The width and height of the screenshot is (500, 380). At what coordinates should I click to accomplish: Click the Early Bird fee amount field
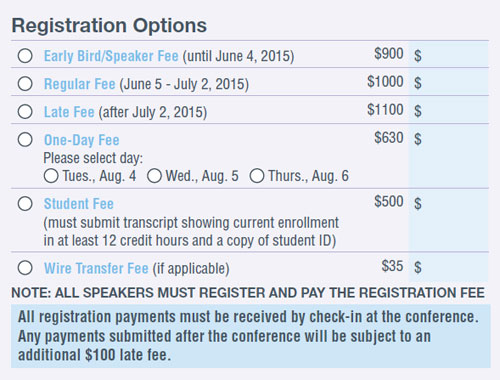coord(449,55)
